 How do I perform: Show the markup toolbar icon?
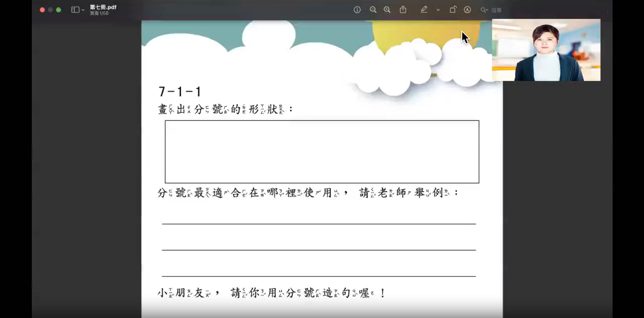pyautogui.click(x=467, y=10)
